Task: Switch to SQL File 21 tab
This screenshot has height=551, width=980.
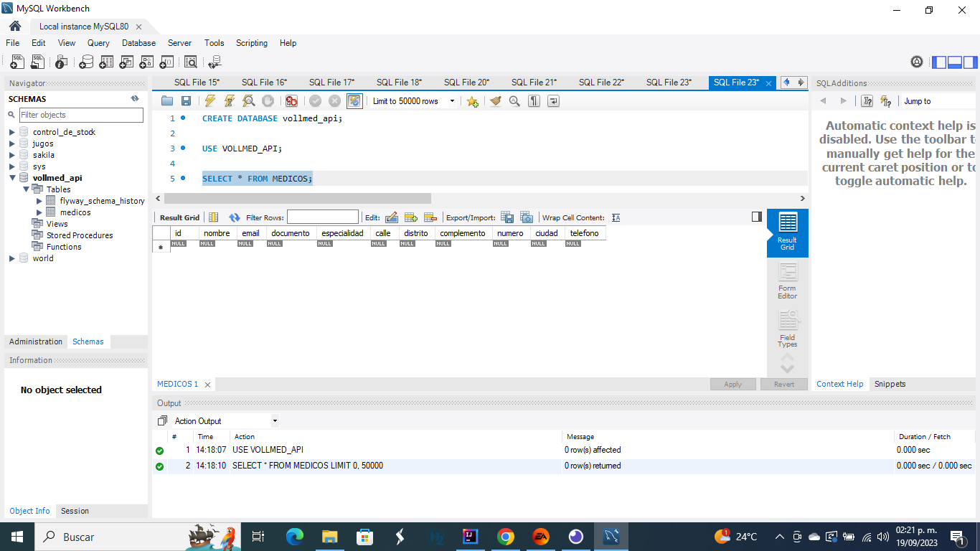Action: 534,83
